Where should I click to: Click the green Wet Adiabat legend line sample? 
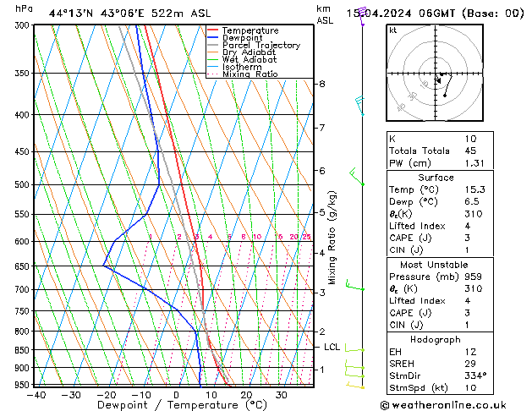point(213,59)
